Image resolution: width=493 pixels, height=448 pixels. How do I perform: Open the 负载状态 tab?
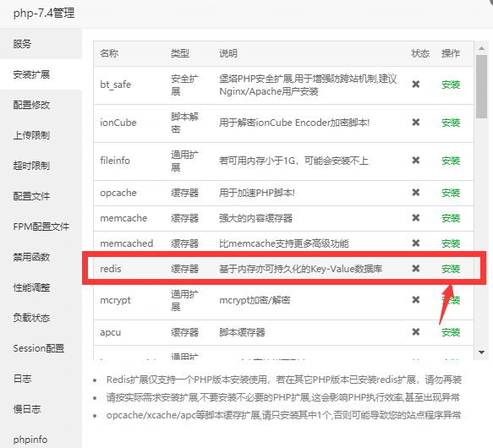tap(41, 318)
